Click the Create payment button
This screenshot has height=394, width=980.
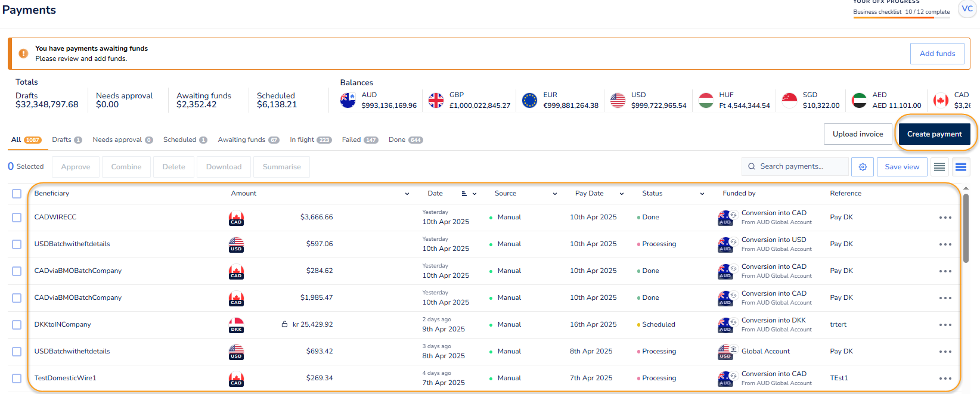[x=934, y=134]
